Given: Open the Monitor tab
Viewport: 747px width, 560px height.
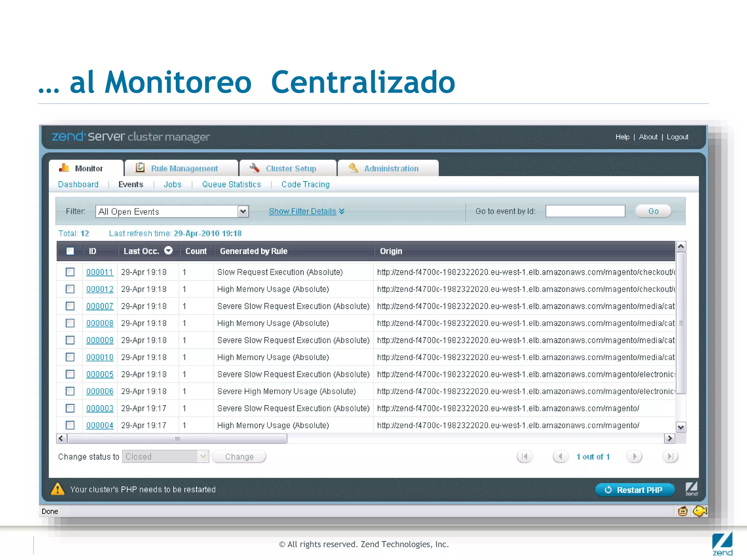Looking at the screenshot, I should click(x=86, y=168).
